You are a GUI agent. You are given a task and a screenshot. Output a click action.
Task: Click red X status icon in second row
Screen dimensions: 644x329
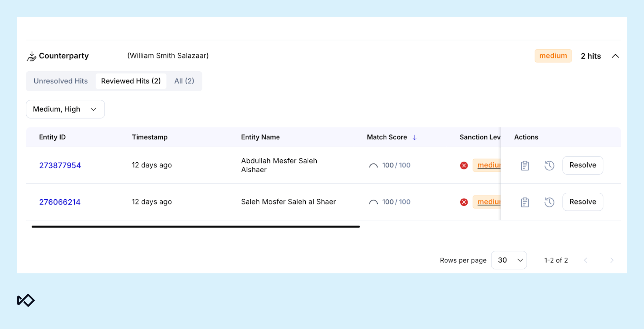point(464,202)
